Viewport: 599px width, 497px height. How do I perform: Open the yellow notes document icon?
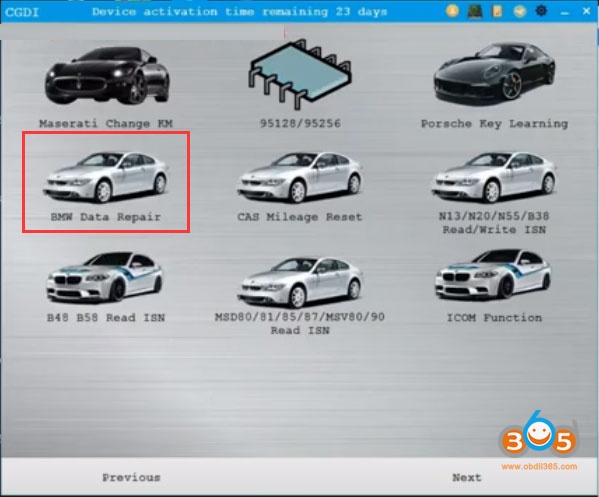(497, 11)
